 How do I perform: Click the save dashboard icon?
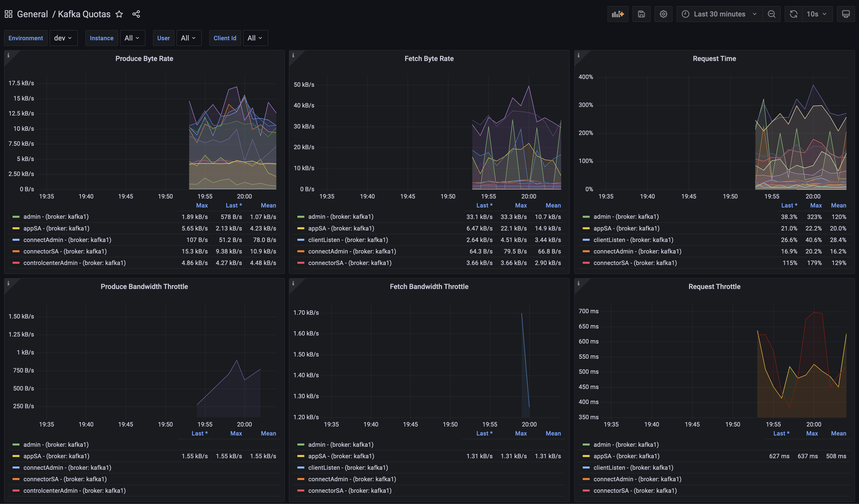pos(641,14)
